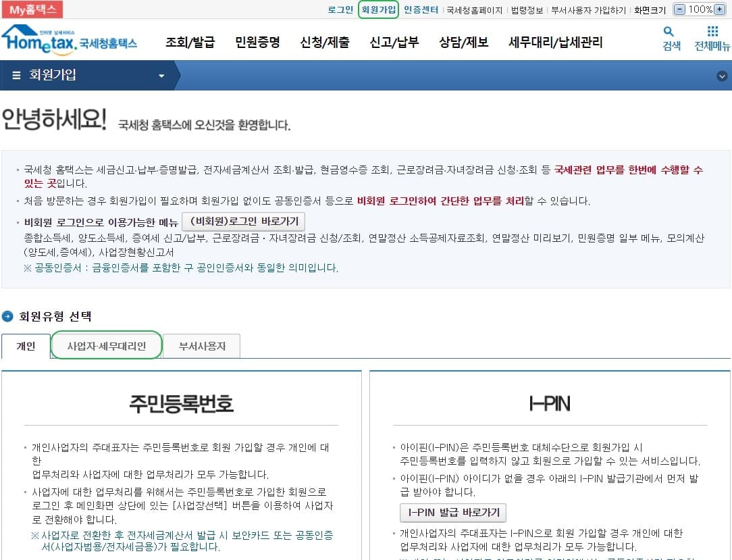Screen dimensions: 732x560
Task: Expand the blue bar's right chevron
Action: pos(722,76)
